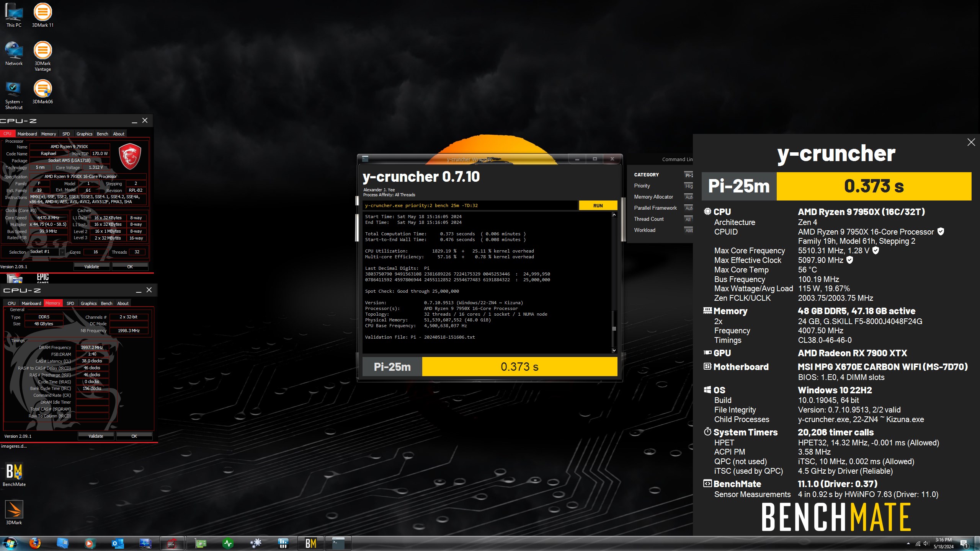The image size is (980, 551).
Task: Switch to the terminal taskbar button
Action: (x=338, y=543)
